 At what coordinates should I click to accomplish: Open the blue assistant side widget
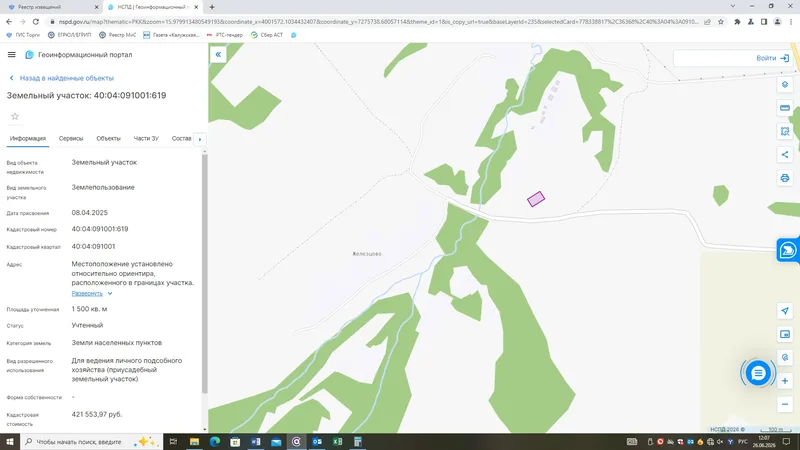pos(788,250)
